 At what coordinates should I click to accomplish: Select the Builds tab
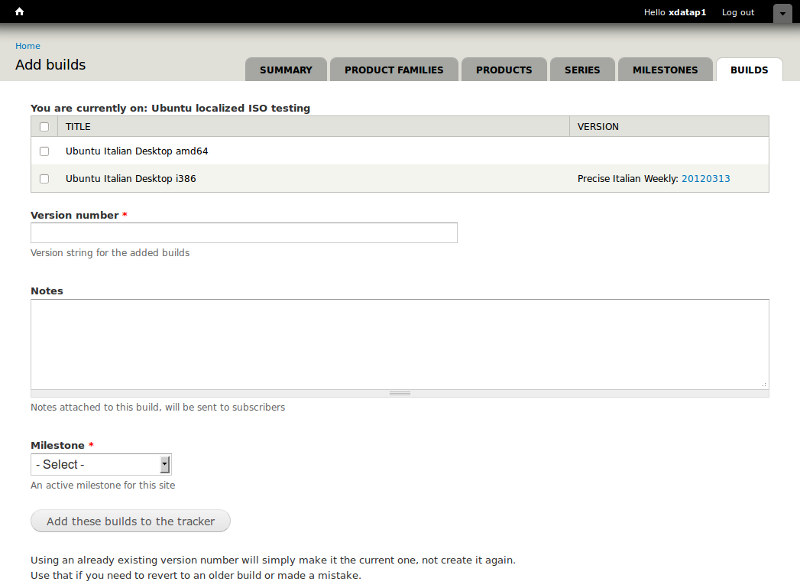(749, 70)
